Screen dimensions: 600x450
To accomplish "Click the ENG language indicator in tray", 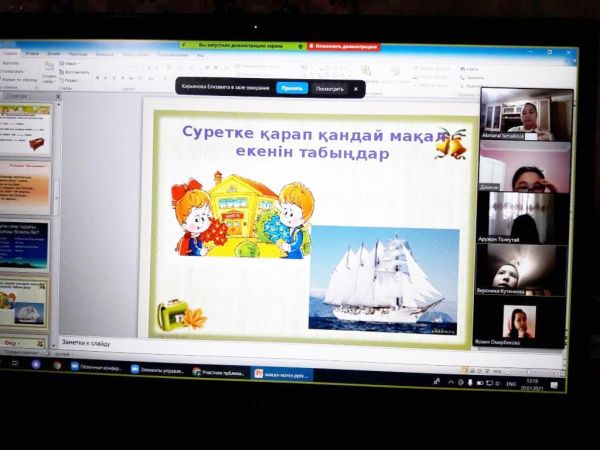I will pyautogui.click(x=510, y=383).
